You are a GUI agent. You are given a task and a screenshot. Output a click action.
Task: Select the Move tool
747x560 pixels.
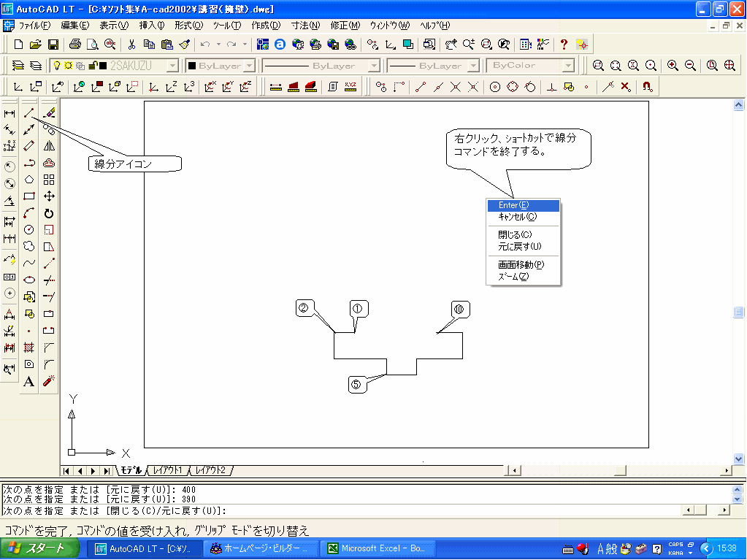pyautogui.click(x=49, y=196)
